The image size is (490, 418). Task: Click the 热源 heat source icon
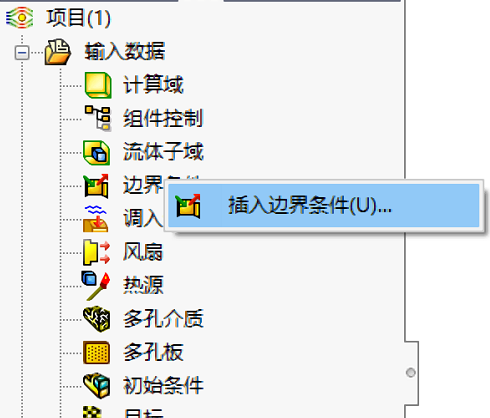click(x=96, y=286)
